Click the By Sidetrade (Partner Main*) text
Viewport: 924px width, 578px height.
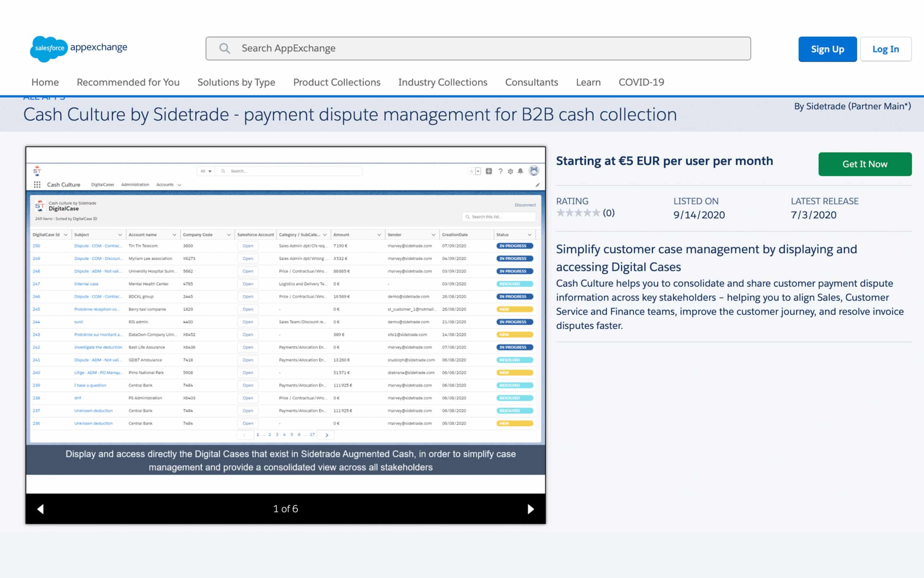tap(853, 106)
